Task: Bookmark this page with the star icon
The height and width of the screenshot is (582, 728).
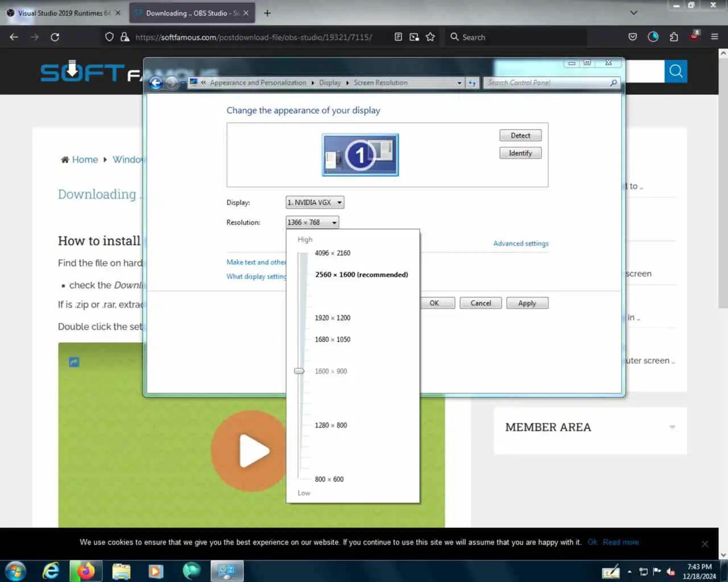Action: coord(430,37)
